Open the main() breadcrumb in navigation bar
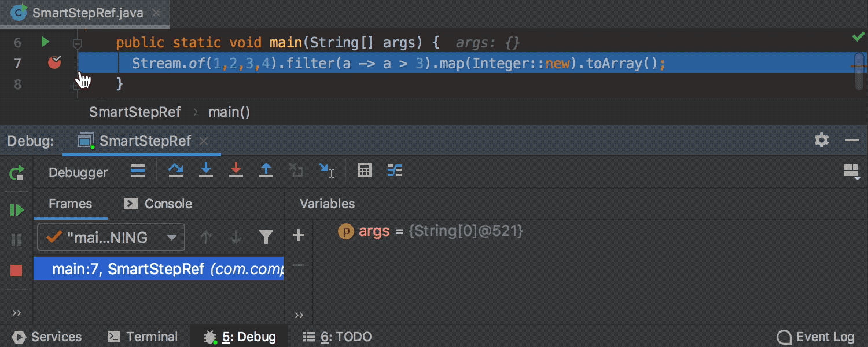 coord(229,112)
